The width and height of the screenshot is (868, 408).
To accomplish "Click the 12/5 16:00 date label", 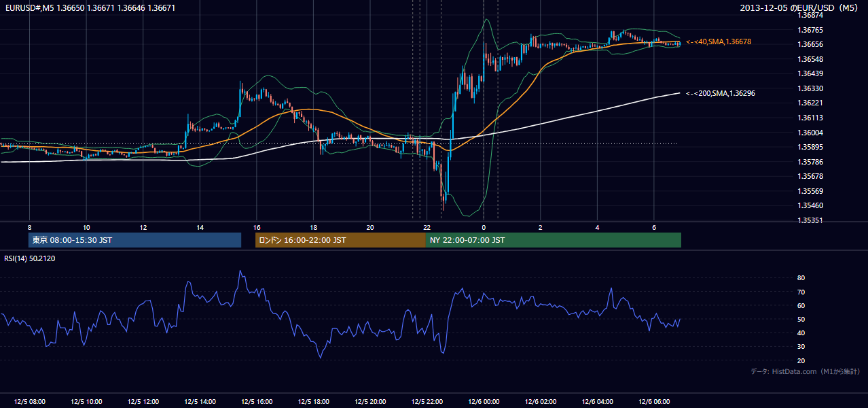I will pyautogui.click(x=257, y=402).
